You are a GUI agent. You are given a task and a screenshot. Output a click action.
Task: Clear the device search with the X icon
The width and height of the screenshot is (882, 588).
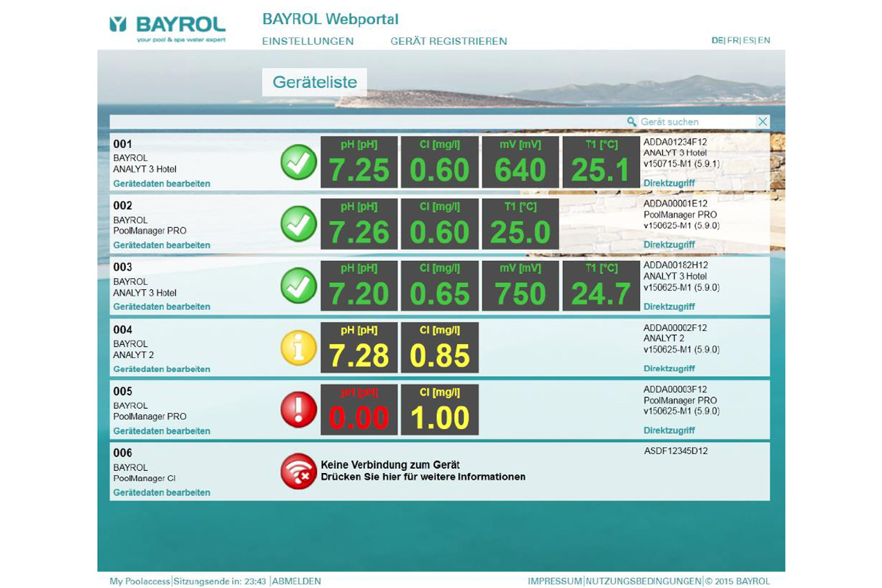pos(762,122)
